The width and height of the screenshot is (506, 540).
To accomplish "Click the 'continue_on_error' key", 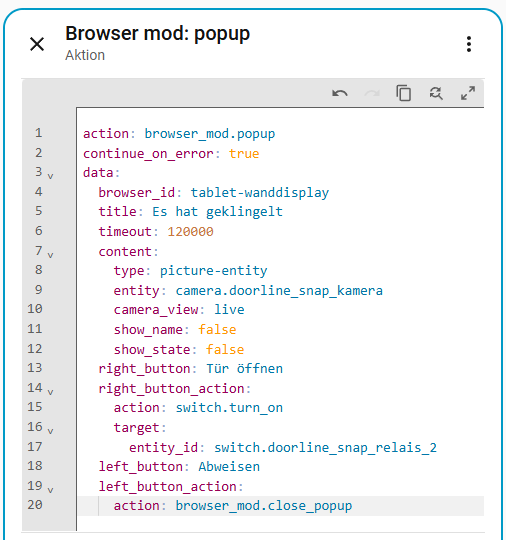I will (x=148, y=154).
